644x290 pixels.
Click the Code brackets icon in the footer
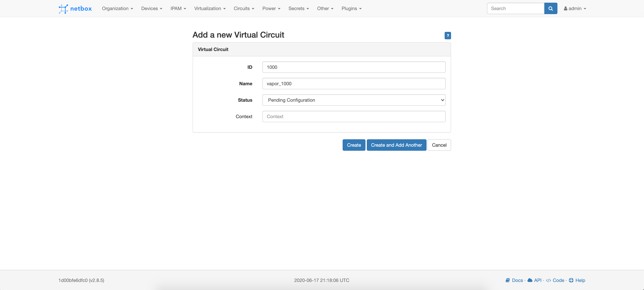point(549,280)
